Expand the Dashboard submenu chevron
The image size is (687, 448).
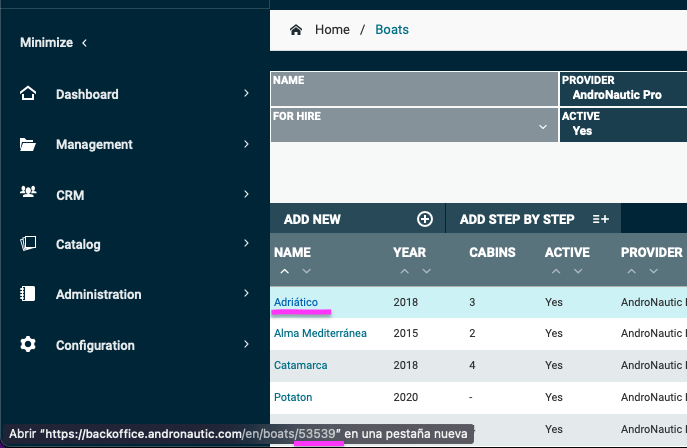[x=246, y=94]
